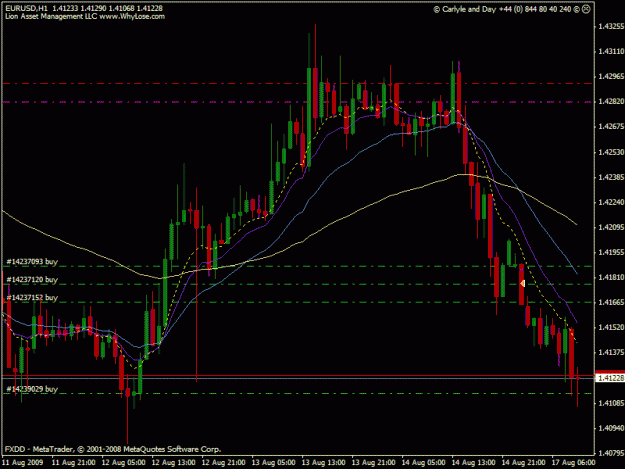Viewport: 625px width, 469px height.
Task: Click the FXDD - MetaTrader copyright text
Action: click(113, 449)
